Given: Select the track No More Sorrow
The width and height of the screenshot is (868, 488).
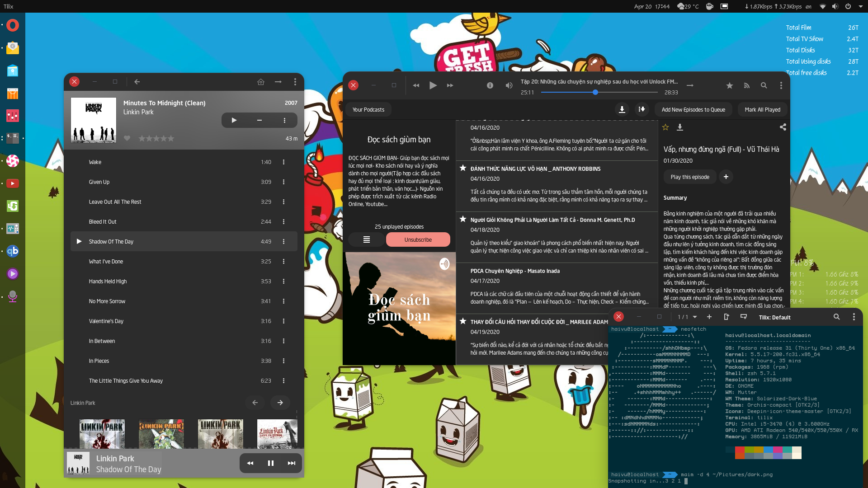Looking at the screenshot, I should [x=184, y=301].
